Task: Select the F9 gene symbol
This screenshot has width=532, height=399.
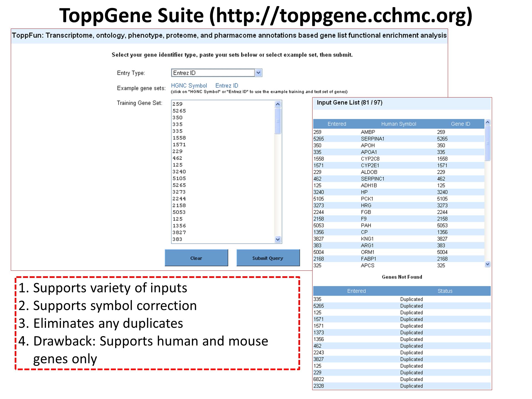Action: coord(364,219)
